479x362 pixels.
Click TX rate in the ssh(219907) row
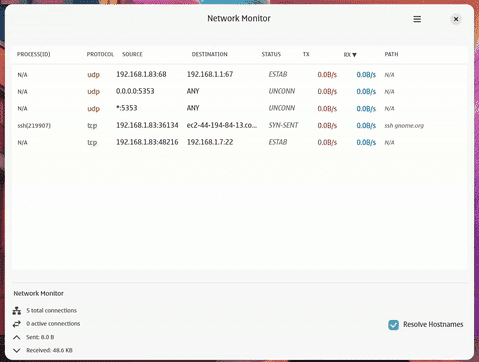coord(327,126)
